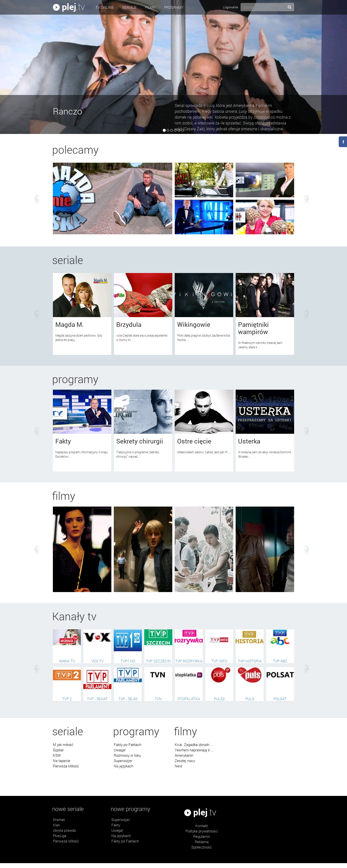The height and width of the screenshot is (868, 347).
Task: Click the search magnifier icon
Action: [289, 7]
